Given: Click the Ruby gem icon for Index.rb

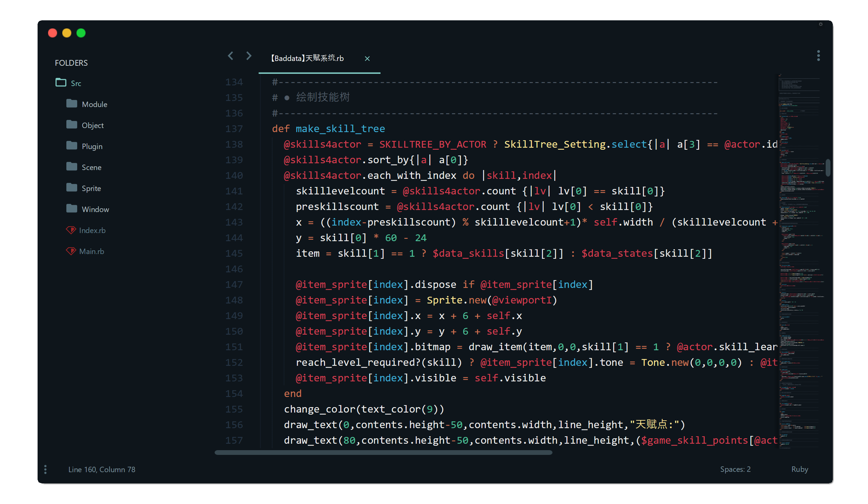Looking at the screenshot, I should point(71,230).
